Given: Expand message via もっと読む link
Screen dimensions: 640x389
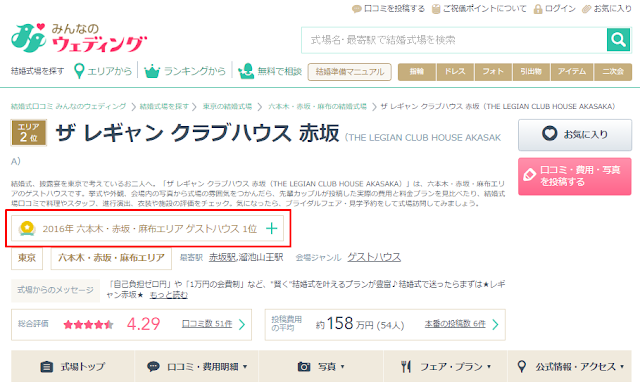Looking at the screenshot, I should pos(169,295).
